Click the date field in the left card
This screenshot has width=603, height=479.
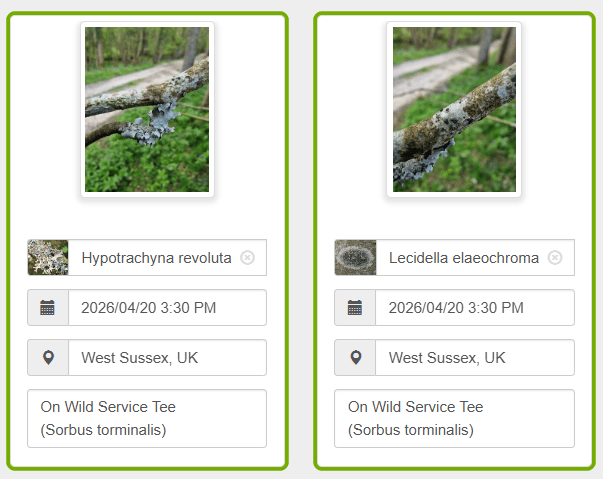[x=166, y=308]
